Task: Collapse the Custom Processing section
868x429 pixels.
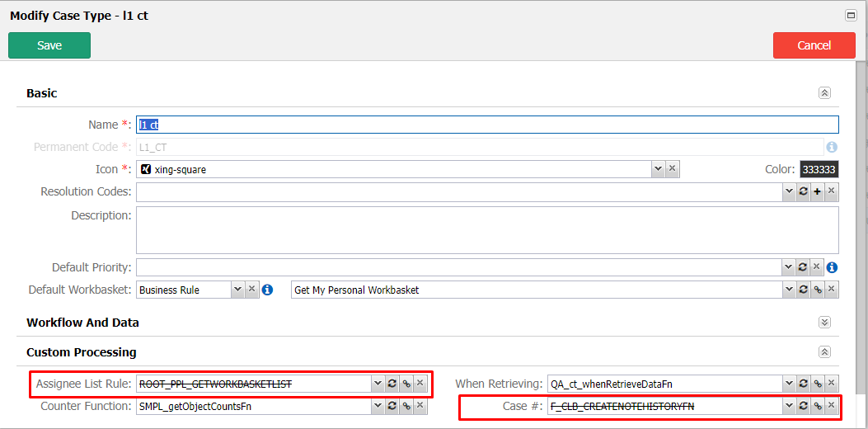Action: pos(825,352)
